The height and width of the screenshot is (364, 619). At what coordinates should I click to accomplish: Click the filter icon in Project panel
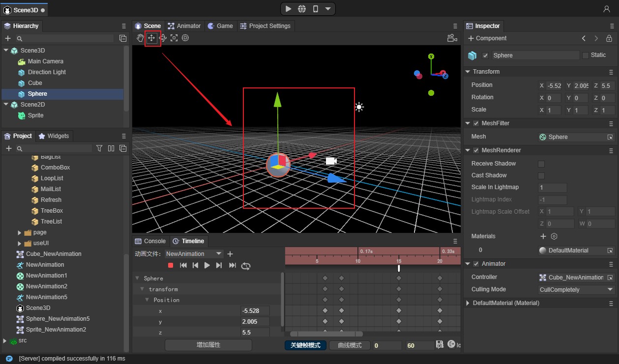point(99,148)
